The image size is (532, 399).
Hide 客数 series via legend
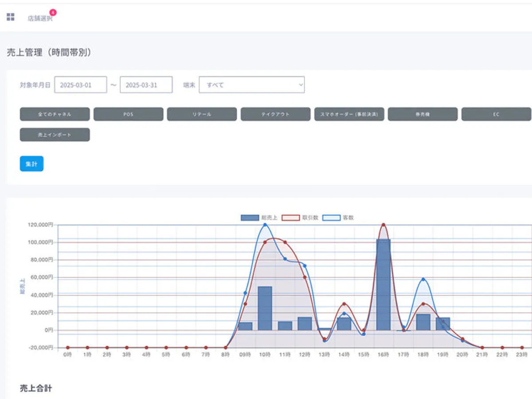[x=331, y=218]
